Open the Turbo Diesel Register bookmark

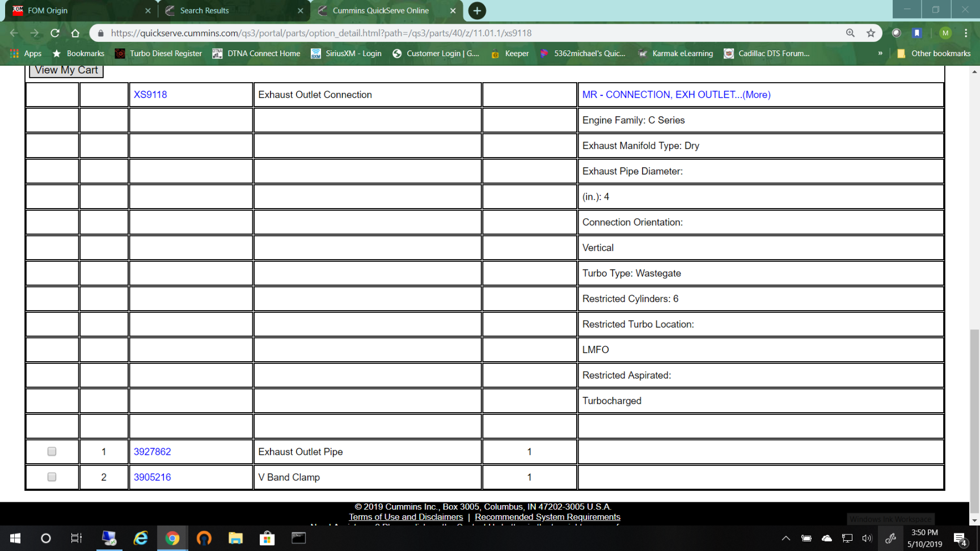pyautogui.click(x=158, y=53)
